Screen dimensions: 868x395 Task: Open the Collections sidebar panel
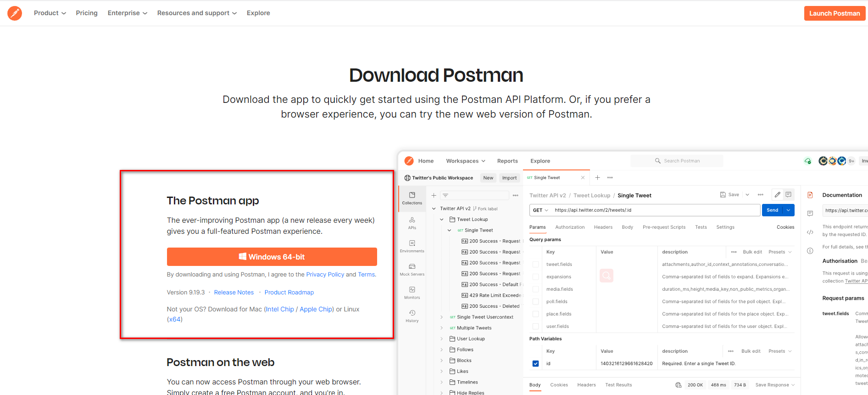coord(412,198)
